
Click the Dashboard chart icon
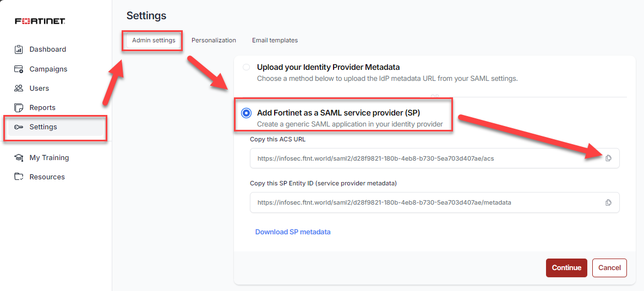19,50
